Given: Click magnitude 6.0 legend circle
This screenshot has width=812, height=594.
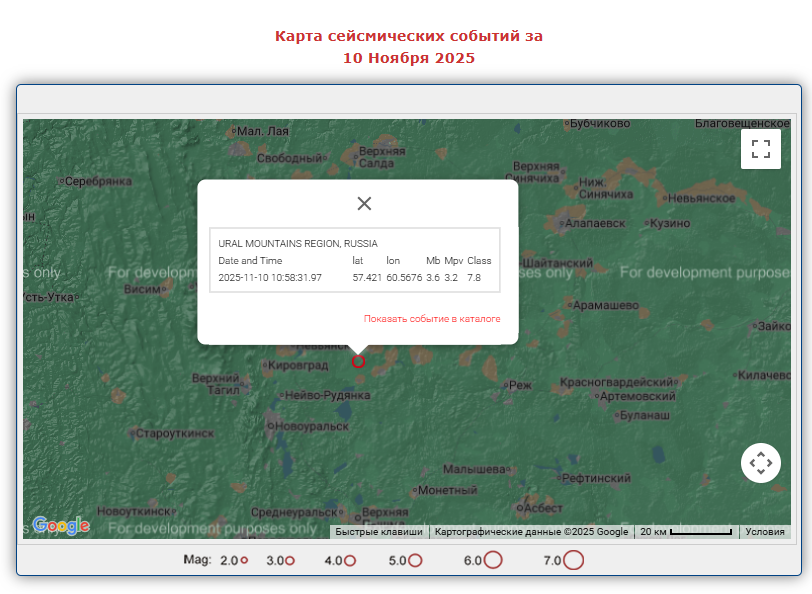Looking at the screenshot, I should point(493,560).
